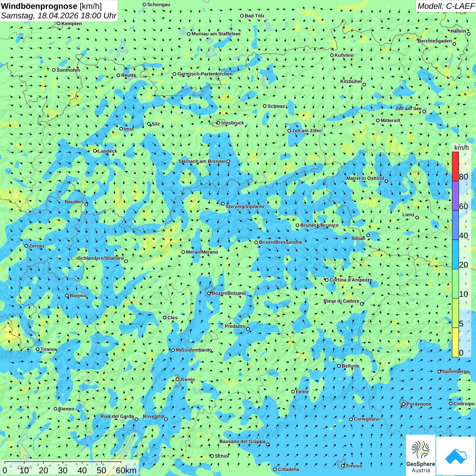476x476 pixels.
Task: Click the Bozen/Bolzano city marker
Action: pos(209,293)
